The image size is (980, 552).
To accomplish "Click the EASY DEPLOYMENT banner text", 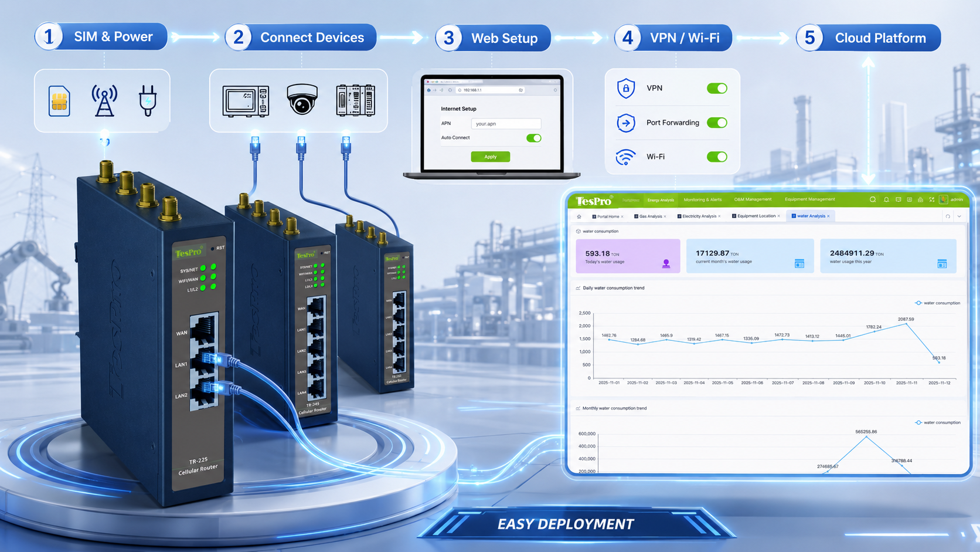I will point(566,524).
